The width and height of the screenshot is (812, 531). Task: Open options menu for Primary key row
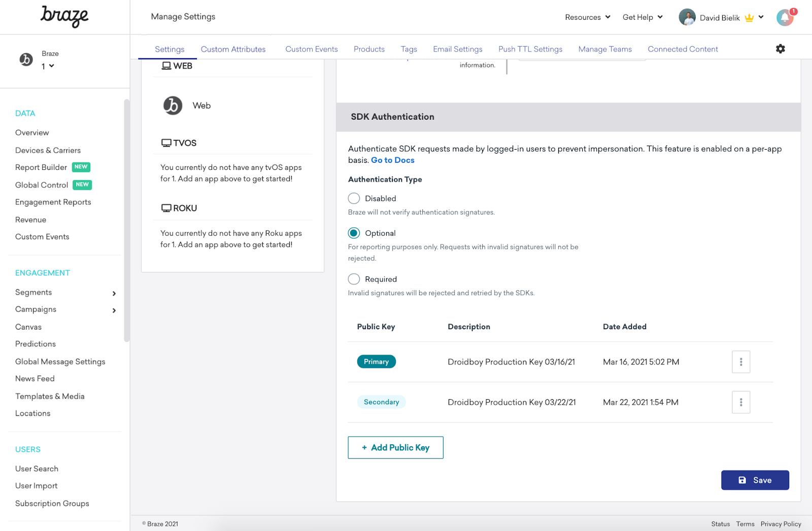coord(740,362)
